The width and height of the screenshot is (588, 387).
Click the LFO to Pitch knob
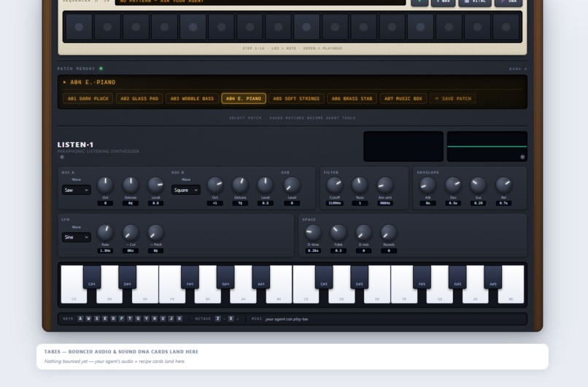point(155,233)
